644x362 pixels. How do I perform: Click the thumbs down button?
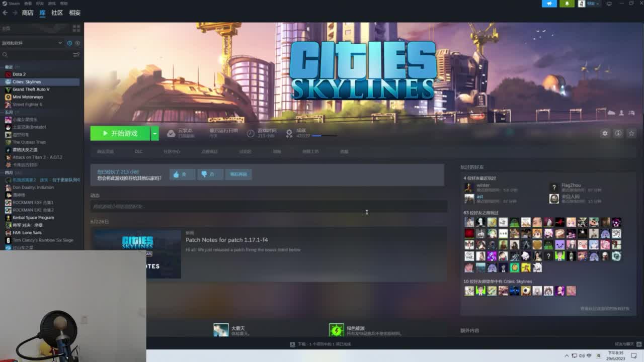coord(210,174)
